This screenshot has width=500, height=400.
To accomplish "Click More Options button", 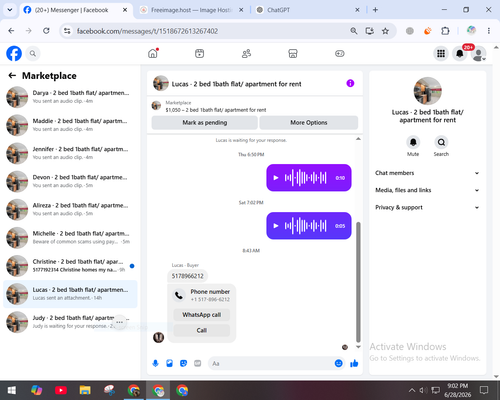I will point(309,123).
